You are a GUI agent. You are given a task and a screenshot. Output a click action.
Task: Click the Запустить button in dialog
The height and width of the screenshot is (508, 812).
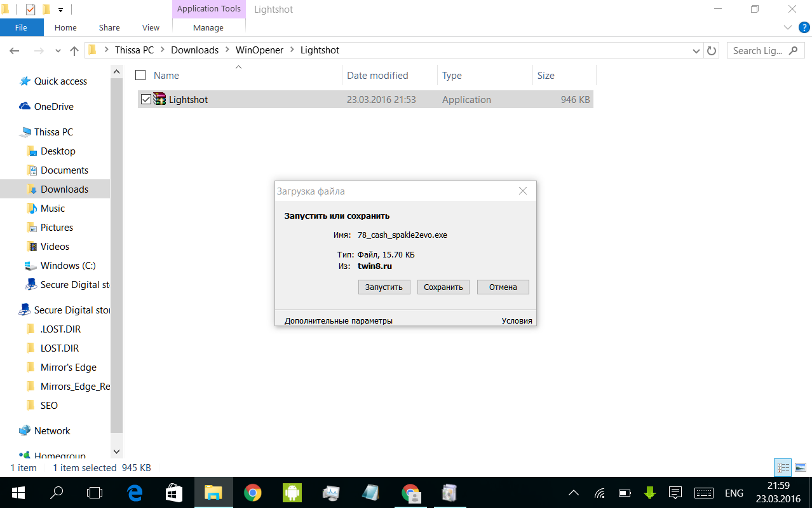384,287
